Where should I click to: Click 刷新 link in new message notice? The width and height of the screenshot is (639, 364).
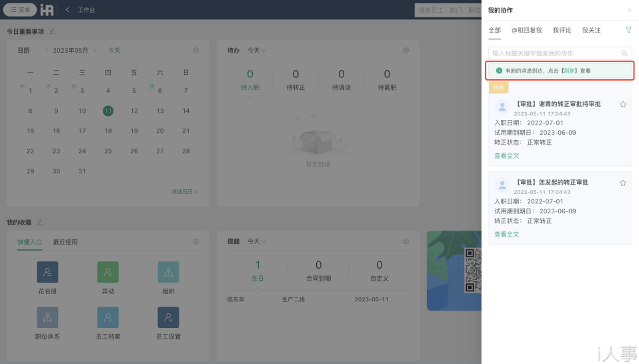570,71
